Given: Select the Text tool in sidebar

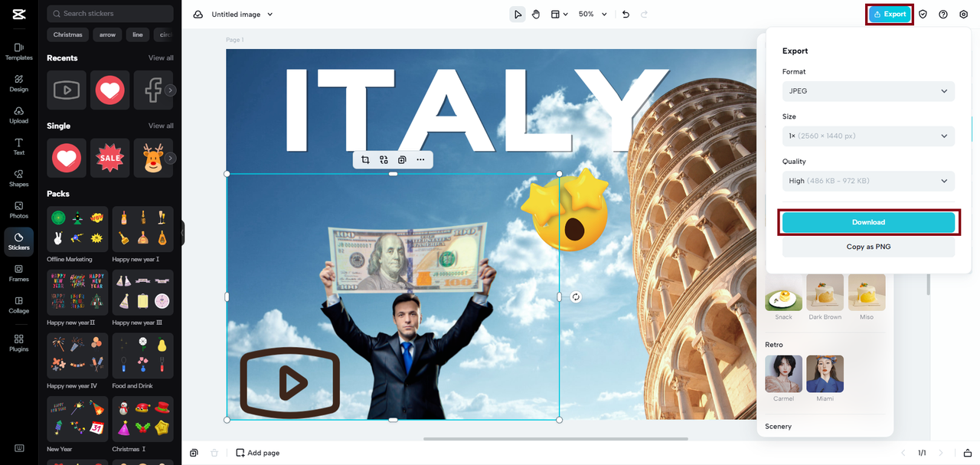Looking at the screenshot, I should tap(18, 146).
